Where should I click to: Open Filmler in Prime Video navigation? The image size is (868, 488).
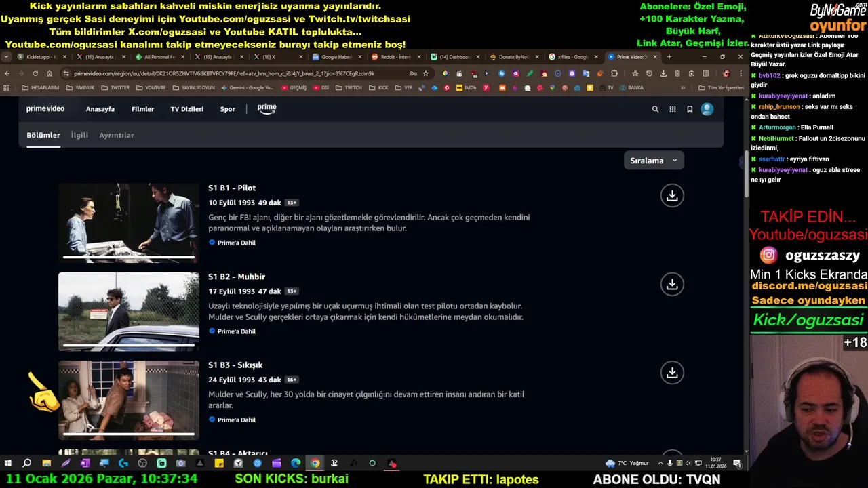coord(142,109)
